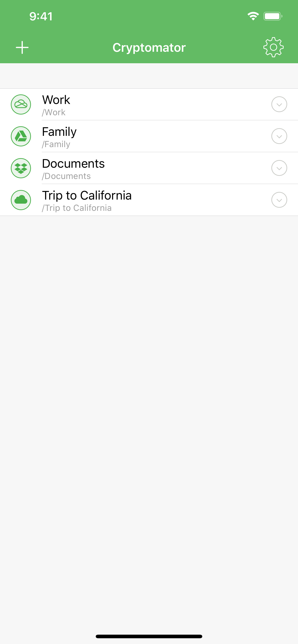This screenshot has height=644, width=298.
Task: Tap the 9:41 clock in status bar
Action: coord(41,17)
